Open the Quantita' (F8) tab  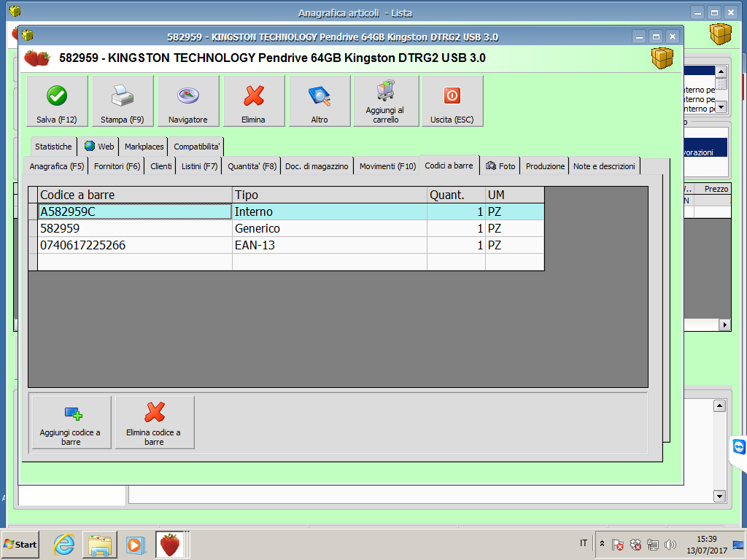pos(252,166)
